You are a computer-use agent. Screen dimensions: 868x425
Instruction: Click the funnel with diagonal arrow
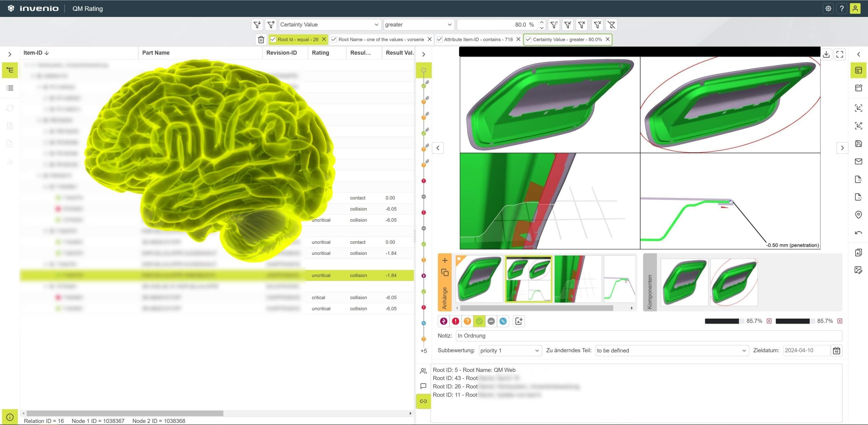(x=568, y=24)
